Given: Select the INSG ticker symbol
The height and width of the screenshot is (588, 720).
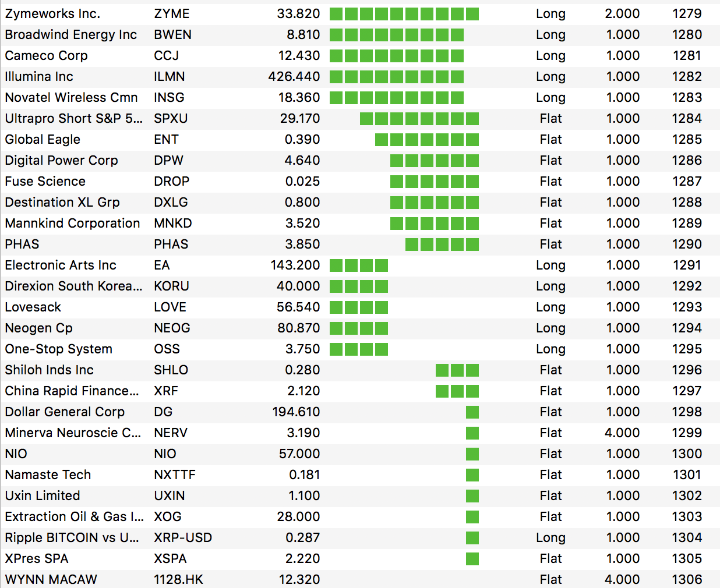Looking at the screenshot, I should [x=169, y=97].
